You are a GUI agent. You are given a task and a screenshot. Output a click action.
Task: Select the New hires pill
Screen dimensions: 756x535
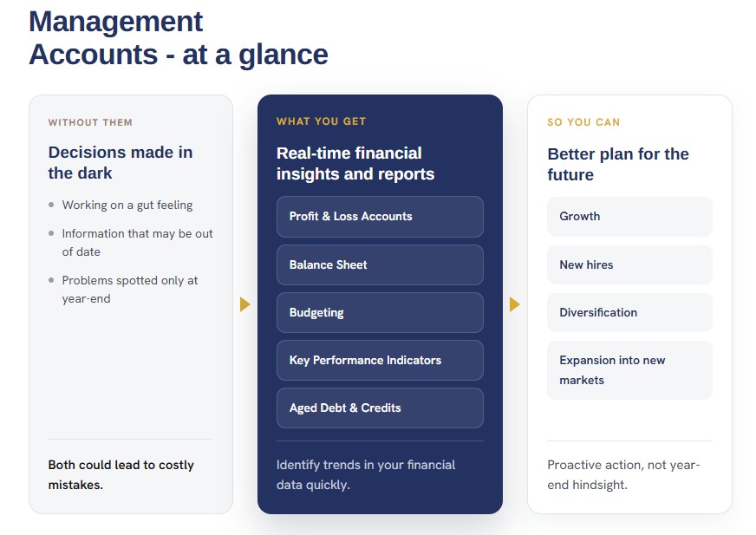tap(629, 264)
